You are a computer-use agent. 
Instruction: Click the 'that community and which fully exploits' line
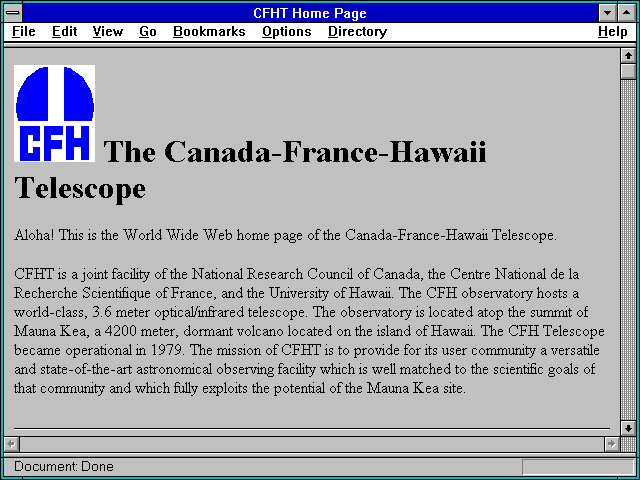tap(240, 388)
